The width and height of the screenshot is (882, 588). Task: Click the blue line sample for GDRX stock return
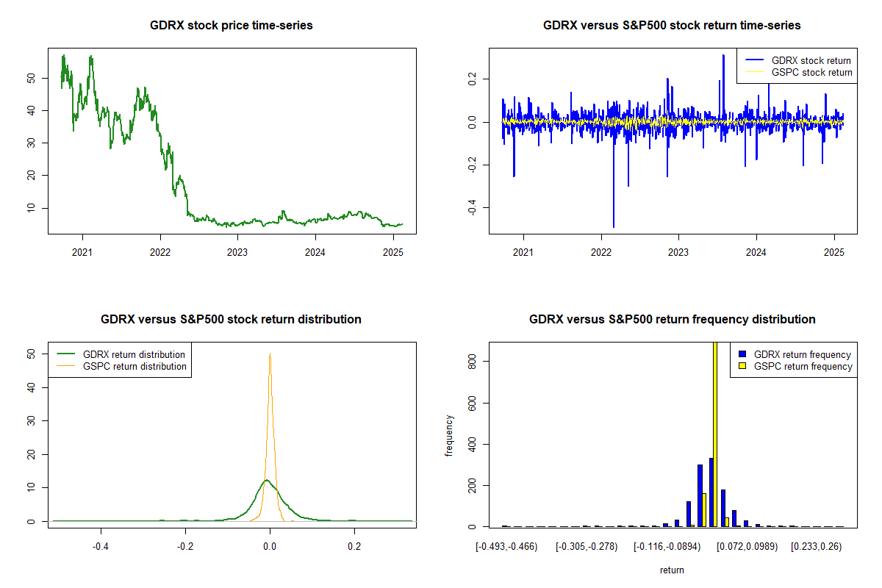[753, 61]
